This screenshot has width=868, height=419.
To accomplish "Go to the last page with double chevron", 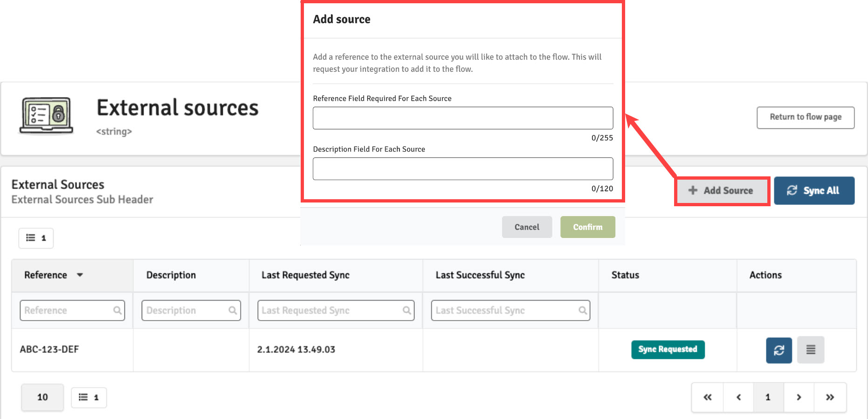I will [x=830, y=397].
